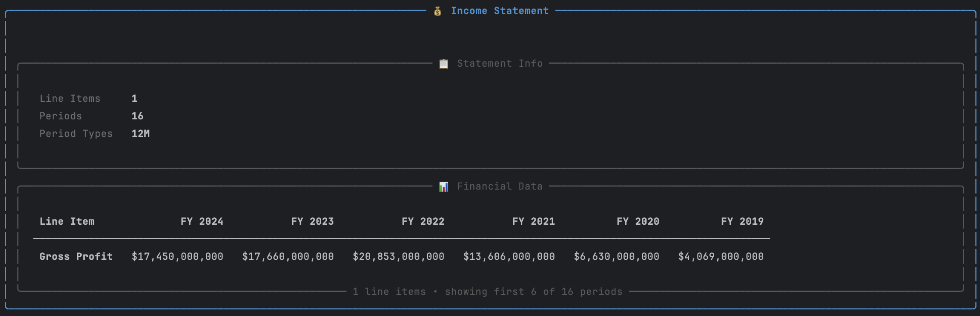Viewport: 980px width, 316px height.
Task: Click the FY 2021 column header
Action: pos(533,222)
